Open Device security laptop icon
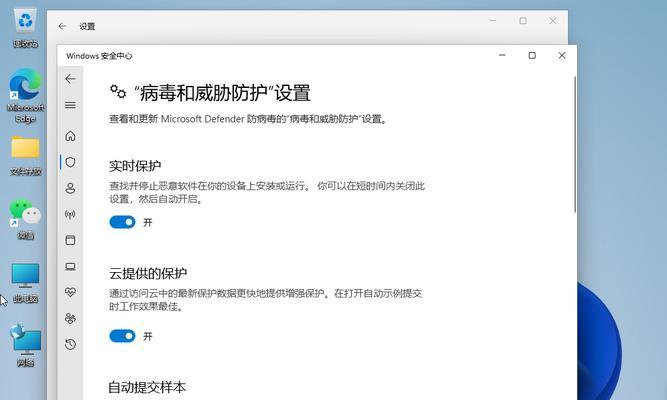The width and height of the screenshot is (667, 400). pos(70,266)
